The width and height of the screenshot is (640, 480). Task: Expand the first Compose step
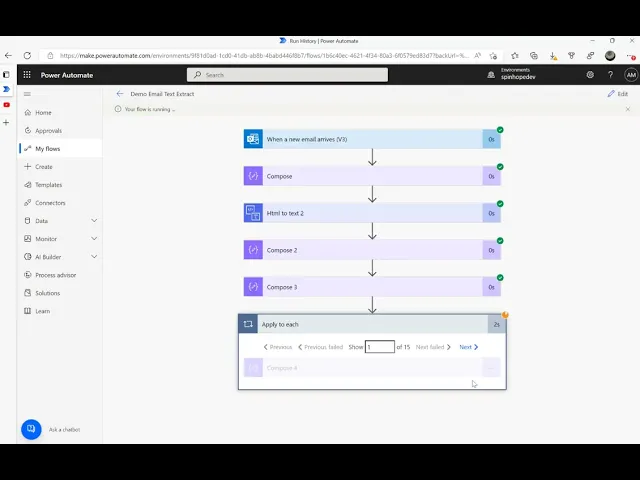pos(372,176)
